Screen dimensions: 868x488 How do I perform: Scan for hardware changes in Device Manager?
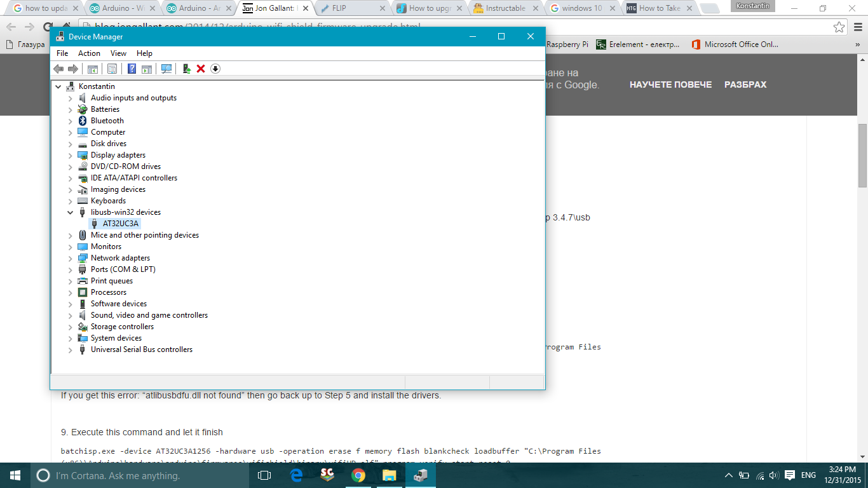tap(166, 68)
